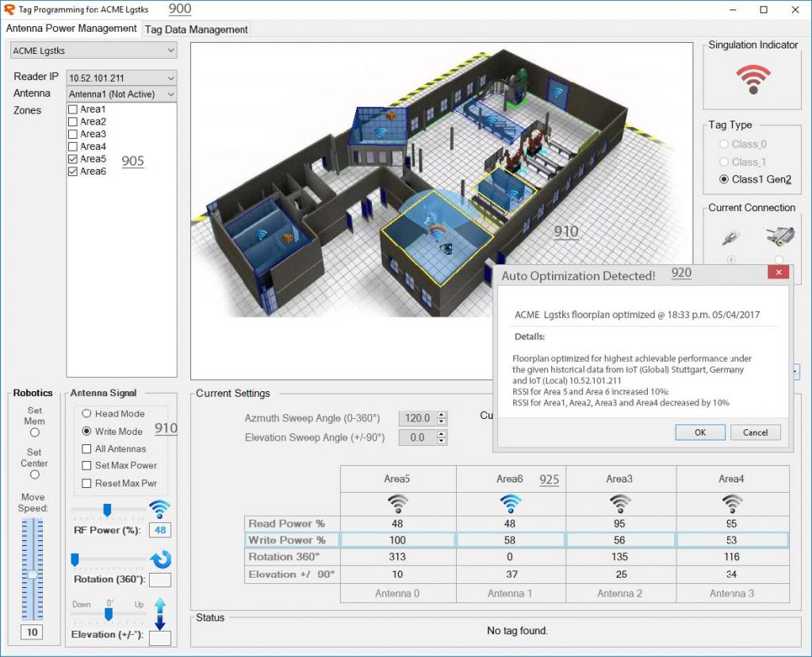Expand the Antenna1 (Not Active) dropdown
Screen dimensions: 812x657
[x=120, y=93]
